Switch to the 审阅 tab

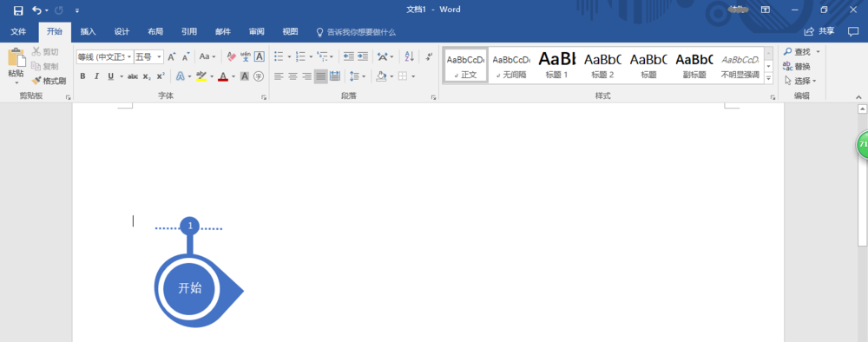(x=257, y=31)
